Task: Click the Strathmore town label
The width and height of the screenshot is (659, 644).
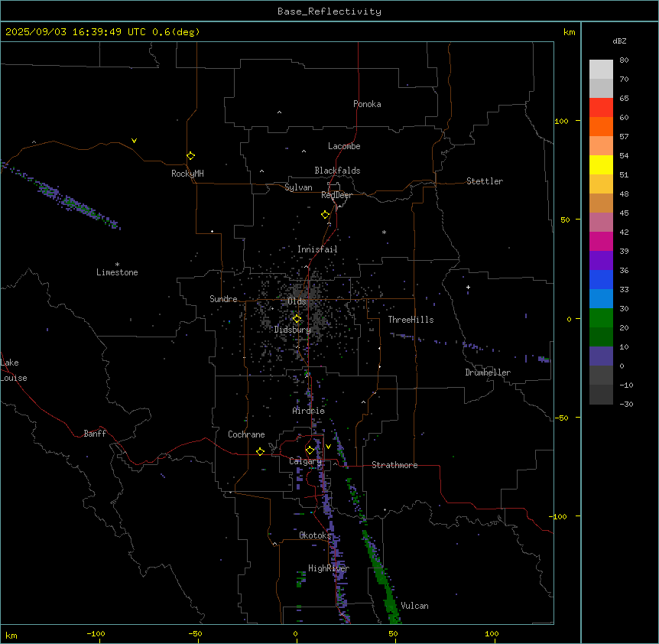Action: click(x=394, y=465)
